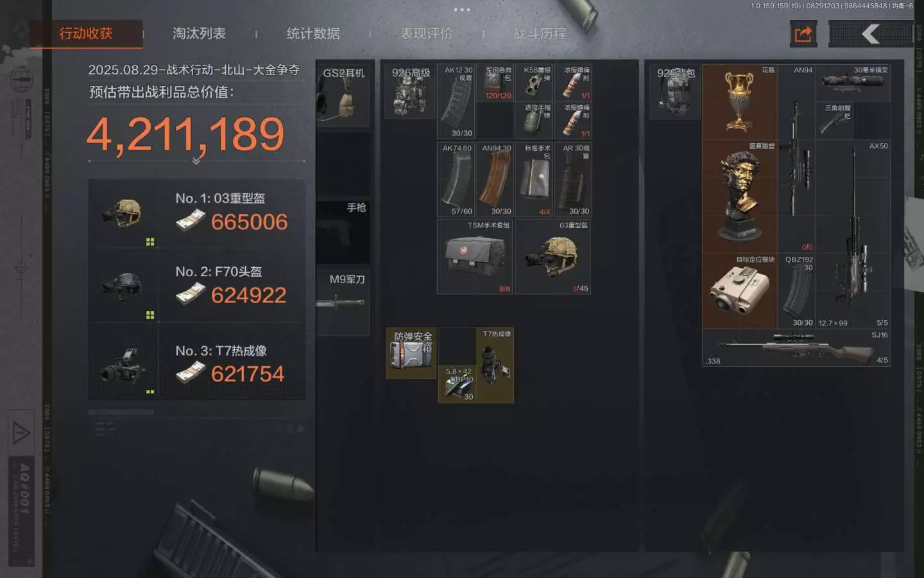Click the TSM手术套组 surgical kit
Image resolution: width=924 pixels, height=578 pixels.
pyautogui.click(x=475, y=257)
